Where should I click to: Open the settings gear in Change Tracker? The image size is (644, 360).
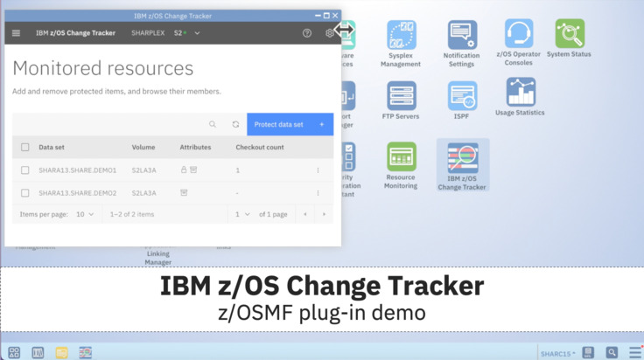click(329, 33)
